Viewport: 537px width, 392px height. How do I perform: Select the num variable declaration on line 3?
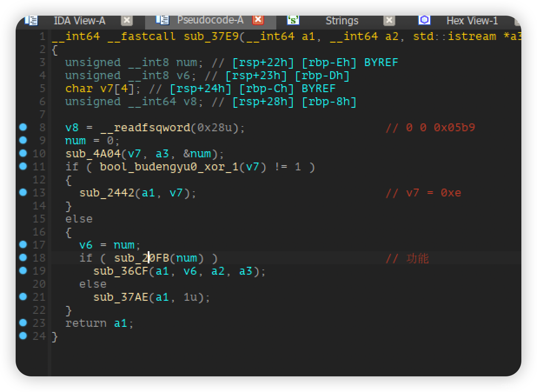(135, 62)
